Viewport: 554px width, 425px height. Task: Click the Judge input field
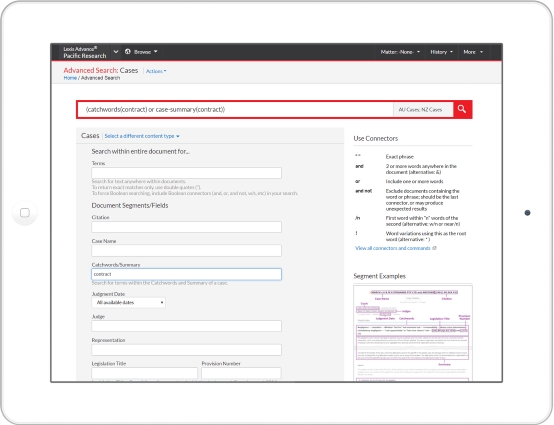point(187,326)
